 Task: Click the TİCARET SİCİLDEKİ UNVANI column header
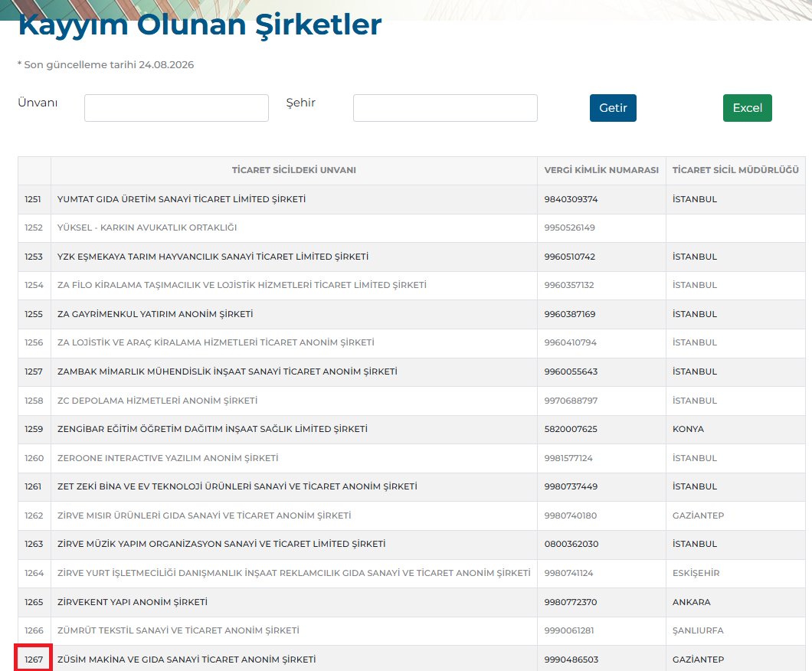point(293,170)
